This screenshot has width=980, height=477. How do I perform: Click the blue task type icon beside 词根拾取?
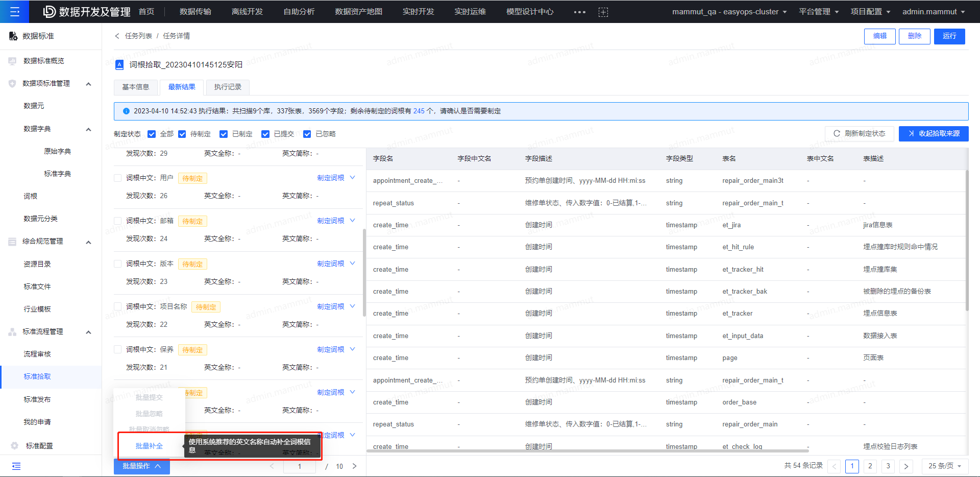tap(119, 64)
